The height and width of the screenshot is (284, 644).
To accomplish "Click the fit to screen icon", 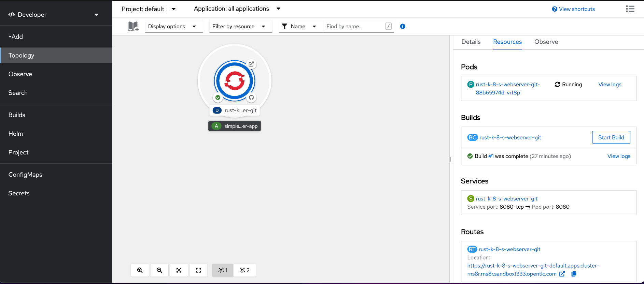I will (179, 270).
